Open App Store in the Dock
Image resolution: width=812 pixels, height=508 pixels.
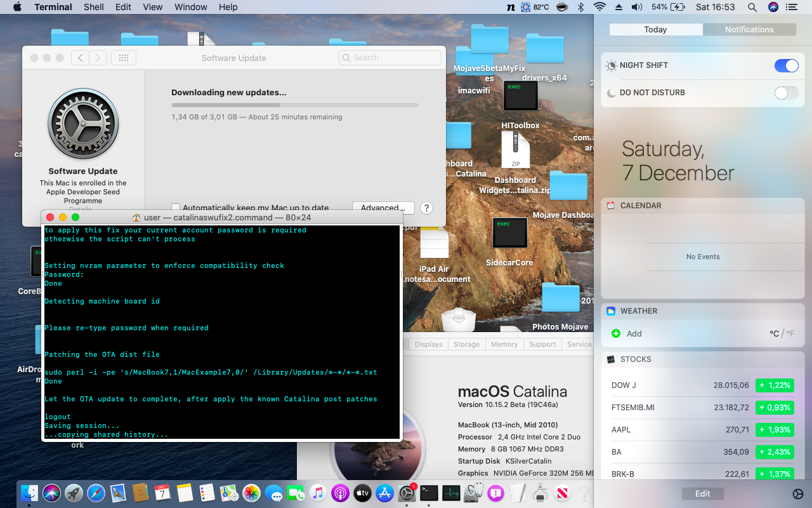[x=384, y=493]
